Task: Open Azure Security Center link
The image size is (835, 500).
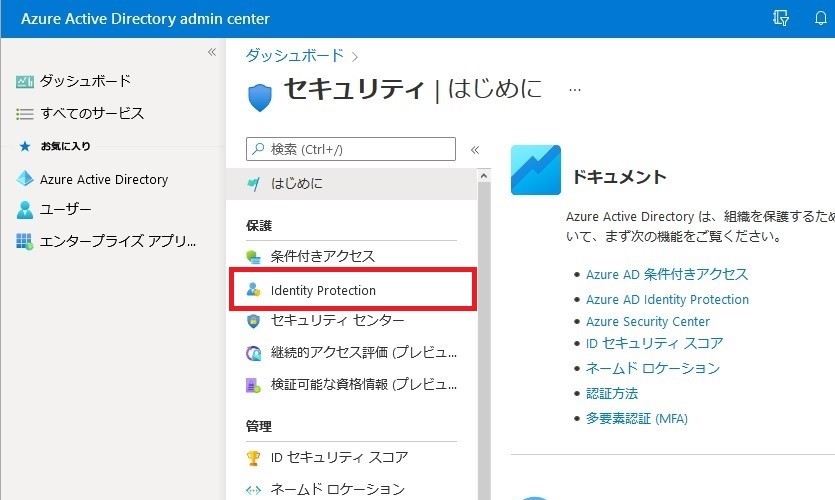Action: (648, 322)
